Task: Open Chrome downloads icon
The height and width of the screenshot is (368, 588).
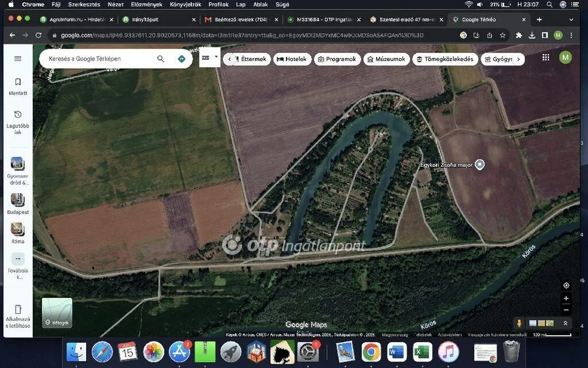Action: [532, 35]
